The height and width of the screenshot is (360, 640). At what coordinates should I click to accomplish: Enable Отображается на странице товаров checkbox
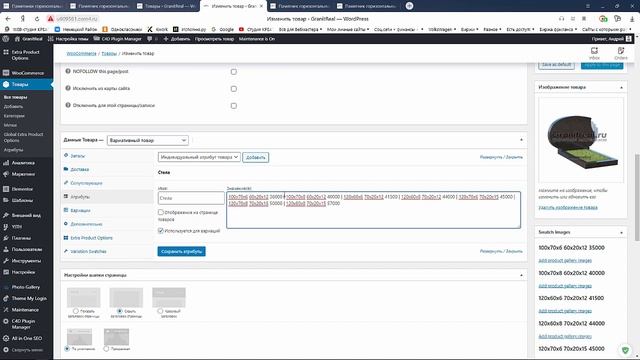[161, 212]
